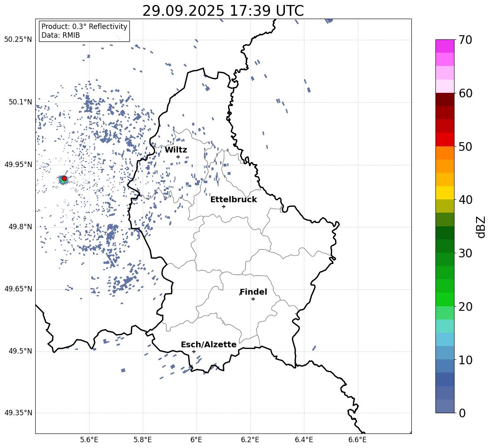The image size is (491, 448).
Task: Click the 10 tick on colorbar
Action: 465,360
